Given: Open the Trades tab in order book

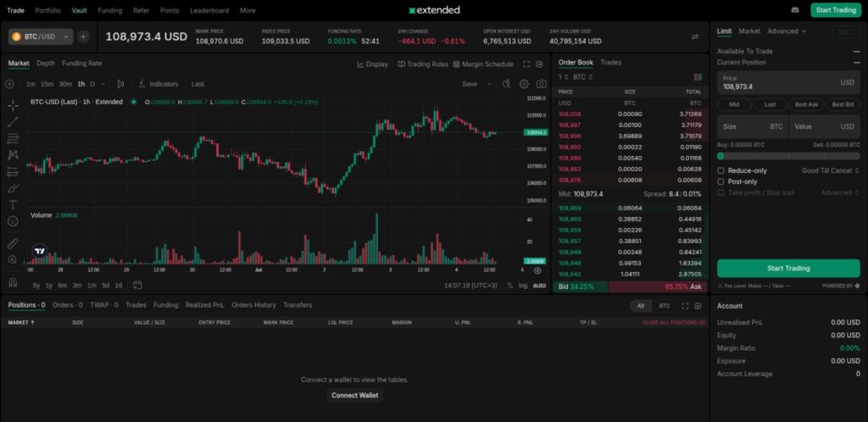Looking at the screenshot, I should coord(610,62).
